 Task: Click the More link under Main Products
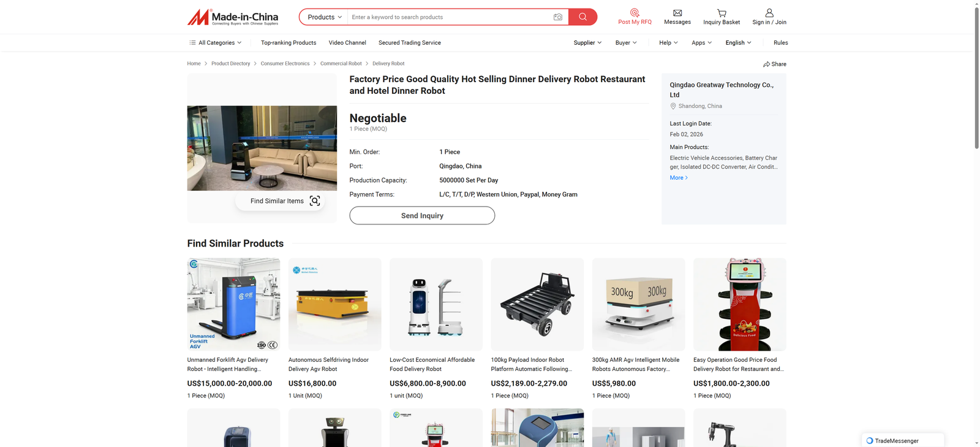[679, 178]
